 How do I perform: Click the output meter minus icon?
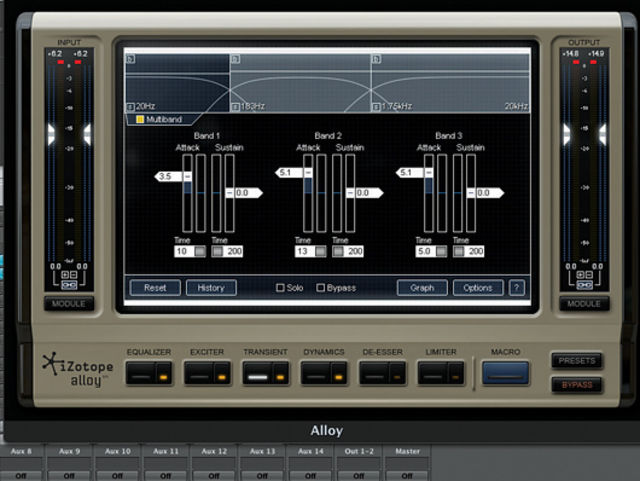coord(589,275)
